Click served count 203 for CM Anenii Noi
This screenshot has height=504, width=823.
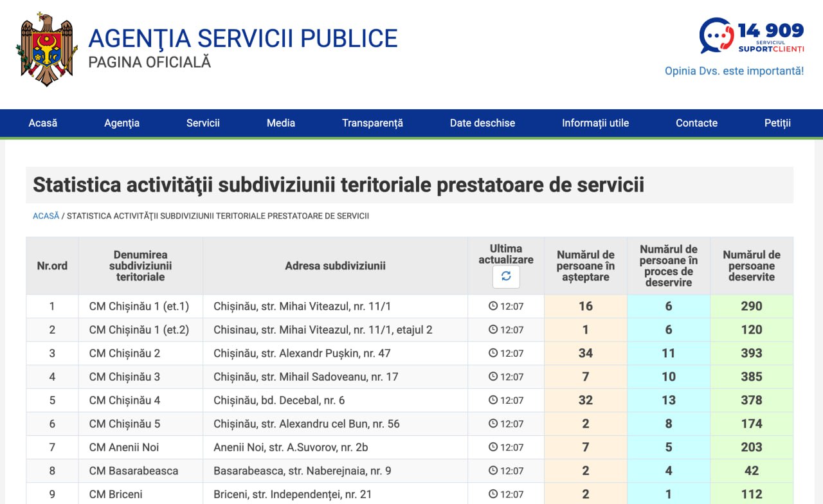pyautogui.click(x=752, y=447)
